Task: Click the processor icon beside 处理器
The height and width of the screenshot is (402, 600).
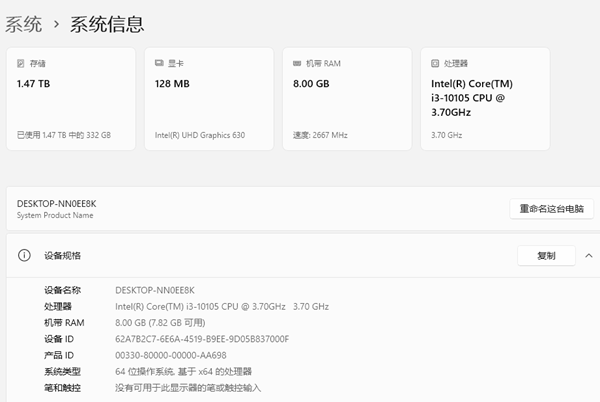Action: click(x=436, y=63)
